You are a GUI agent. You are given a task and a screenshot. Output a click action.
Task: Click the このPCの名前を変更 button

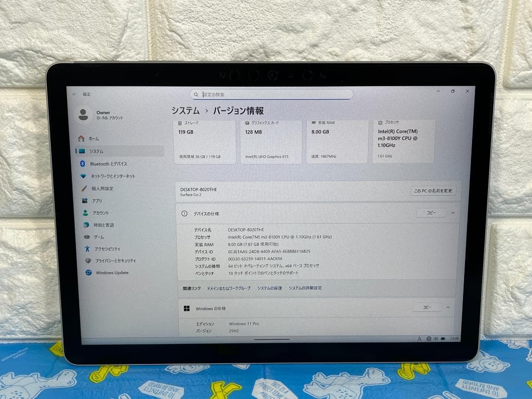(x=433, y=191)
